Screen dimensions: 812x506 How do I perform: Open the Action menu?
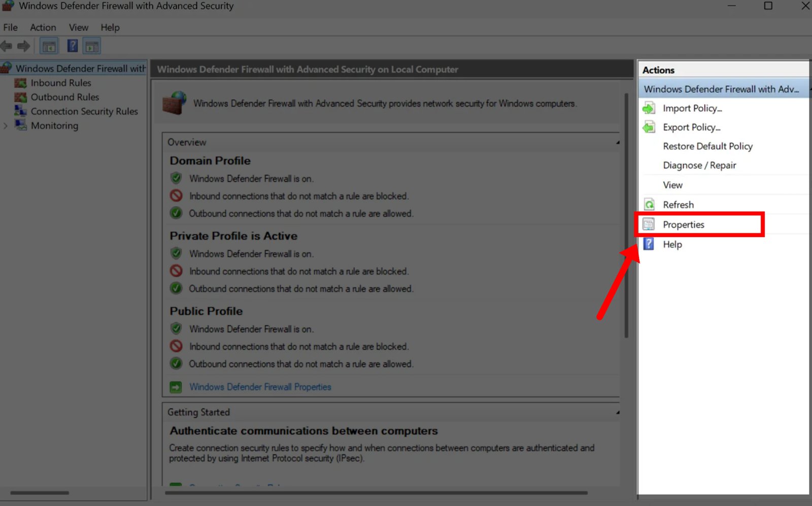[43, 27]
